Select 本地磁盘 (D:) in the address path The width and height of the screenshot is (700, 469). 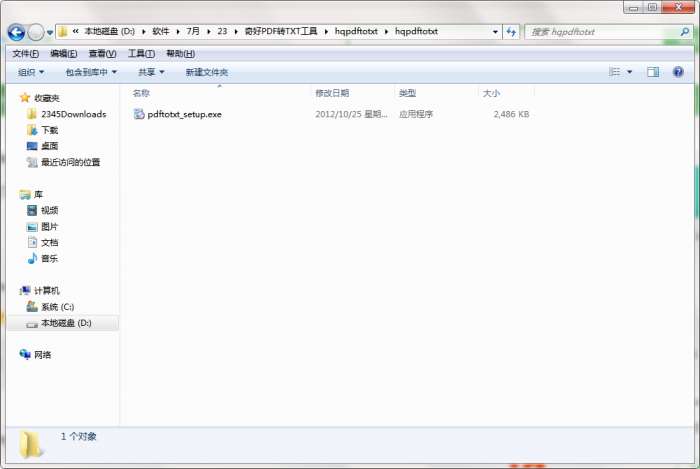pyautogui.click(x=109, y=31)
